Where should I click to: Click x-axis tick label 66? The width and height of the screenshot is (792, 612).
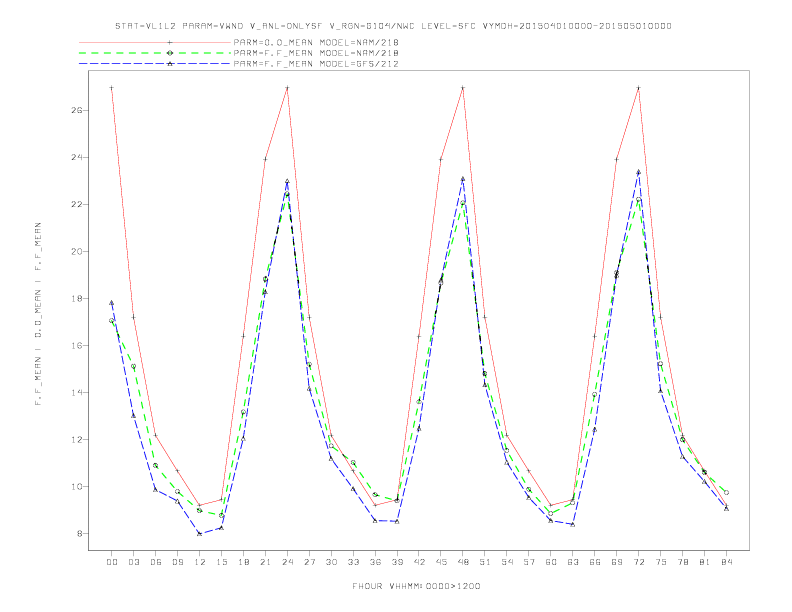(595, 562)
